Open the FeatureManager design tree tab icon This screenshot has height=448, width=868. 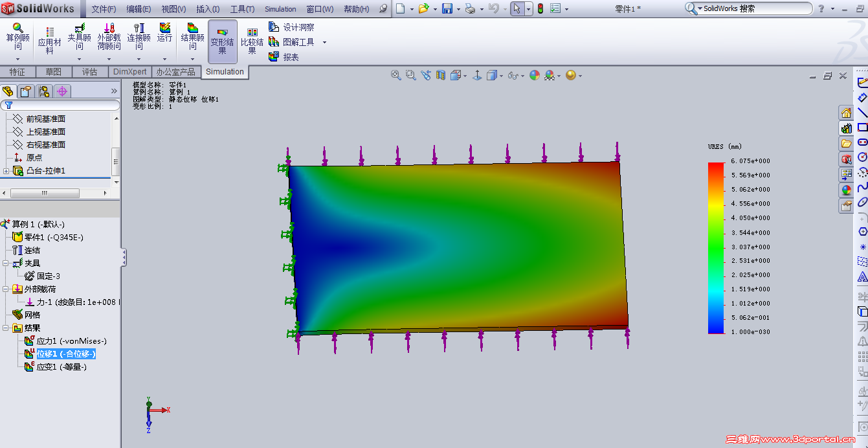pyautogui.click(x=8, y=91)
